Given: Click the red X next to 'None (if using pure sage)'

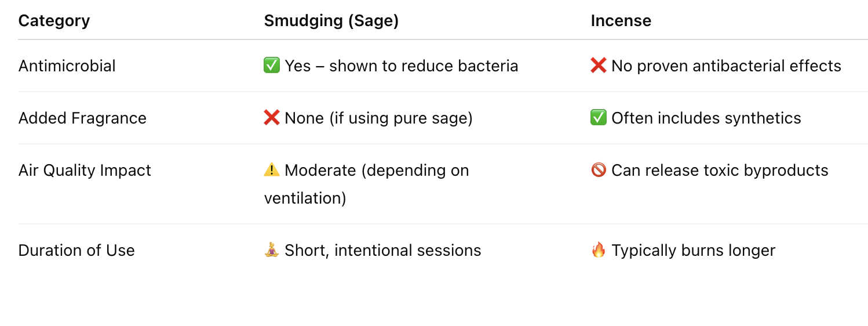Looking at the screenshot, I should pyautogui.click(x=272, y=118).
